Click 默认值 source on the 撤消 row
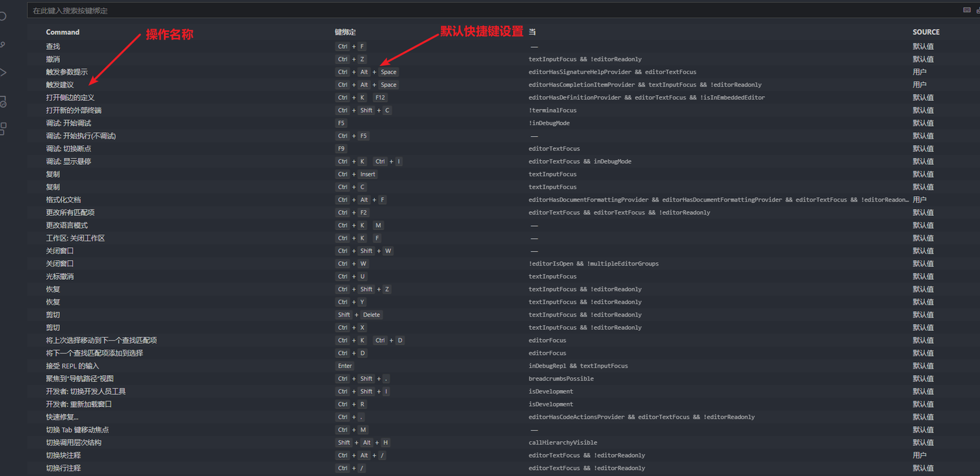 [923, 59]
